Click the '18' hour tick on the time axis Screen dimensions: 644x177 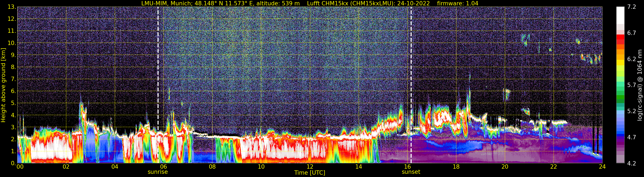point(456,167)
